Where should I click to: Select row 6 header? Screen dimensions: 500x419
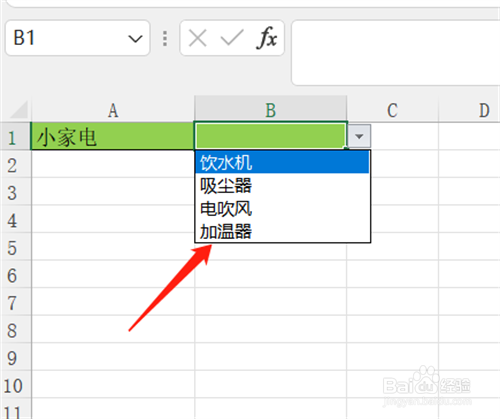click(x=15, y=274)
